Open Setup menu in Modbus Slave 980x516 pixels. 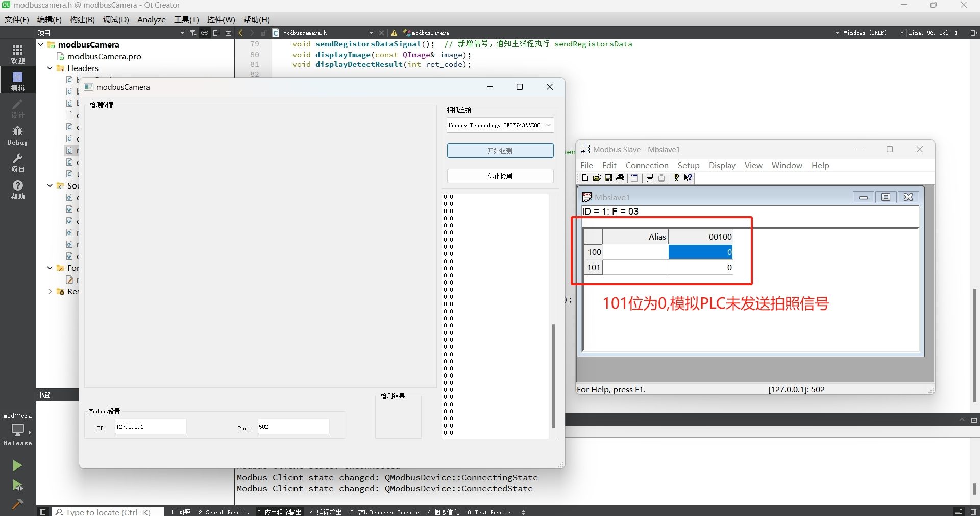pos(689,165)
